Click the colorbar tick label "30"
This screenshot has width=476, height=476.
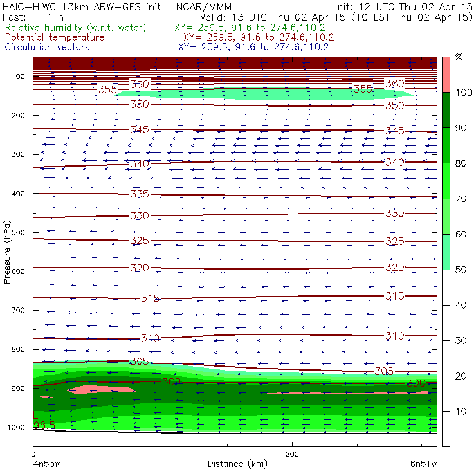[x=461, y=341]
